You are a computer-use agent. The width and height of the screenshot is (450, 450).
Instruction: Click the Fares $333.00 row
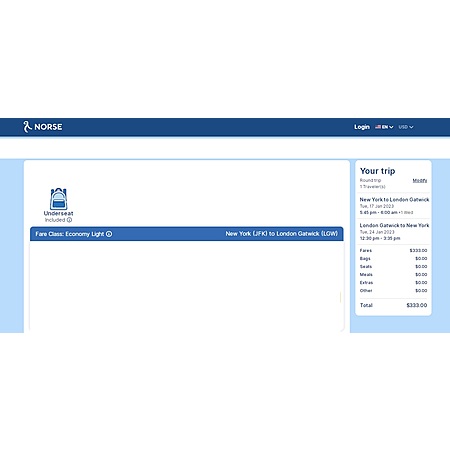coord(393,250)
